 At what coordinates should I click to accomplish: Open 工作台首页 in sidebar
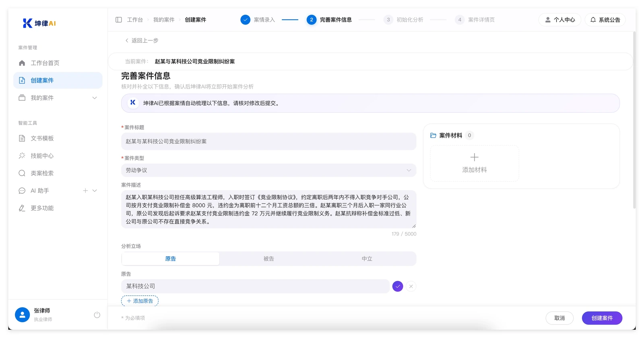coord(58,63)
